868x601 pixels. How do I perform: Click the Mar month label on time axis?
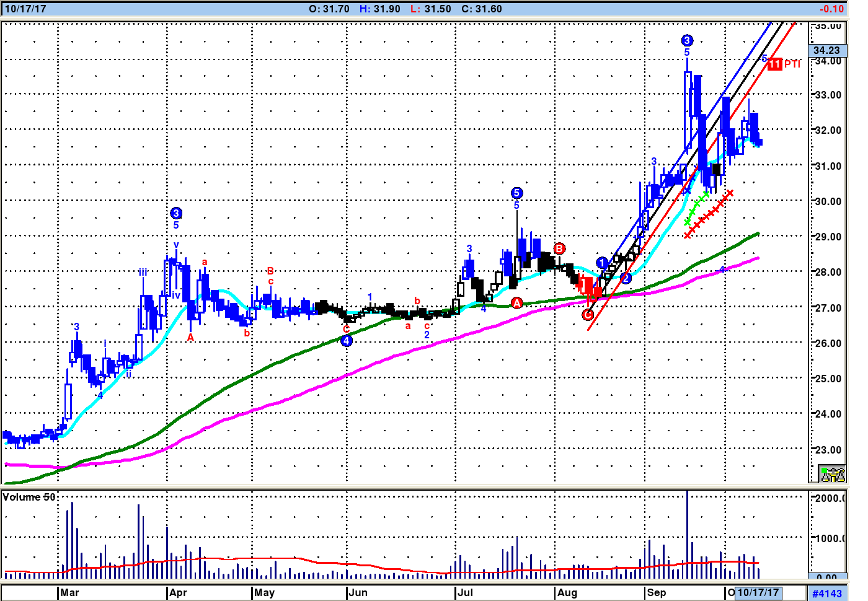click(x=69, y=592)
